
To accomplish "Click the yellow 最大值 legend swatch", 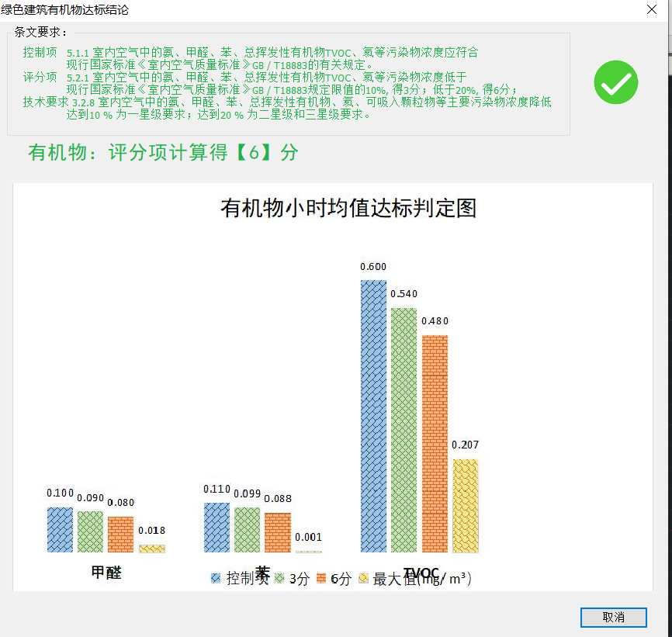I will [363, 579].
